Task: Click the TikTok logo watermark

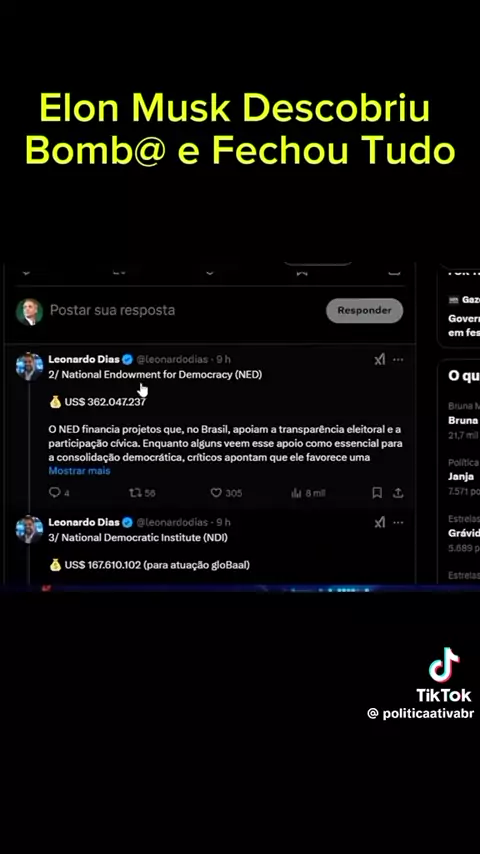Action: pos(444,674)
